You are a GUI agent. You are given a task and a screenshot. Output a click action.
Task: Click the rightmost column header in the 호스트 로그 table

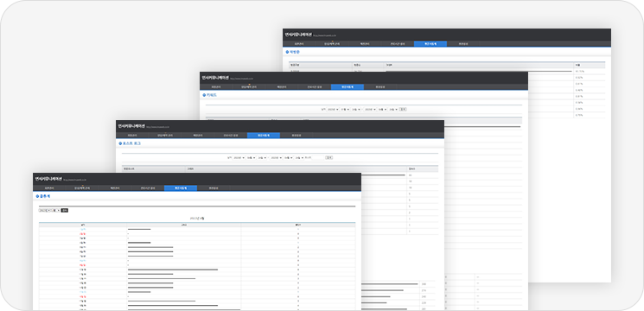[x=422, y=168]
